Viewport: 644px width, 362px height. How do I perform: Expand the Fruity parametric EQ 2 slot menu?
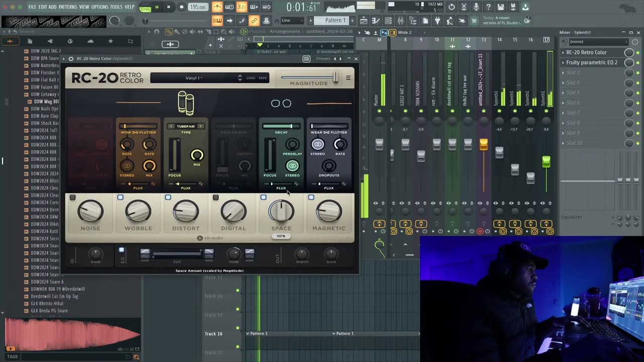click(x=563, y=62)
